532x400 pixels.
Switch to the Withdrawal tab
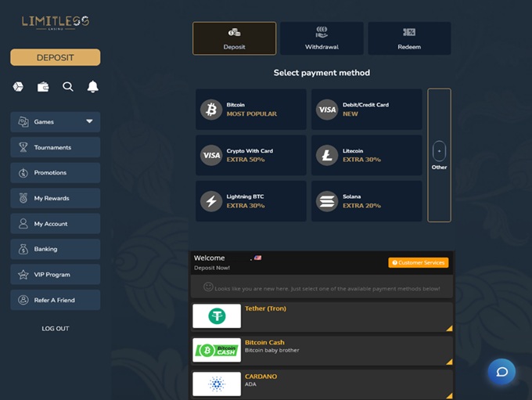coord(322,38)
